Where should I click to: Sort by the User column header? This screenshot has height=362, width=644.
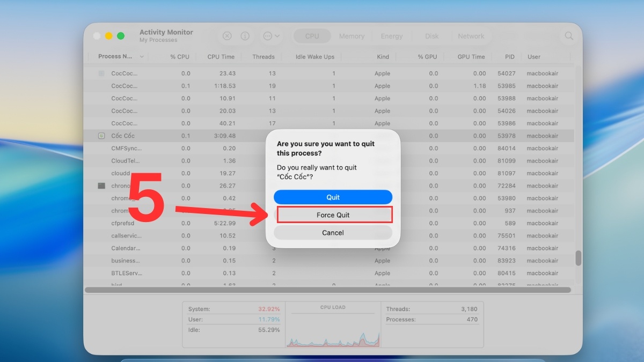point(534,57)
